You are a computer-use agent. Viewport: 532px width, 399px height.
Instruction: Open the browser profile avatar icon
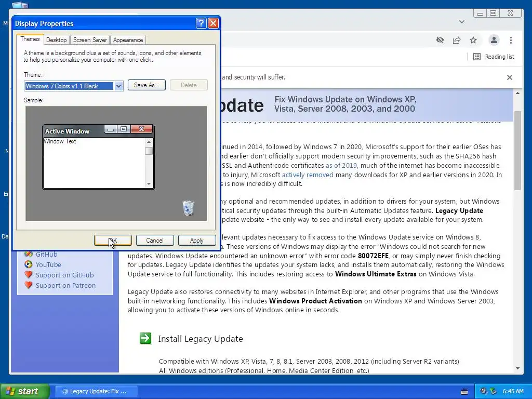494,40
